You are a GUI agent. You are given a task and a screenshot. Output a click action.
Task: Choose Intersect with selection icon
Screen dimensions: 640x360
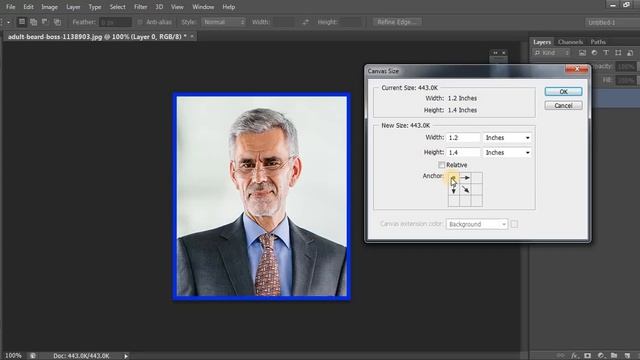(x=57, y=22)
